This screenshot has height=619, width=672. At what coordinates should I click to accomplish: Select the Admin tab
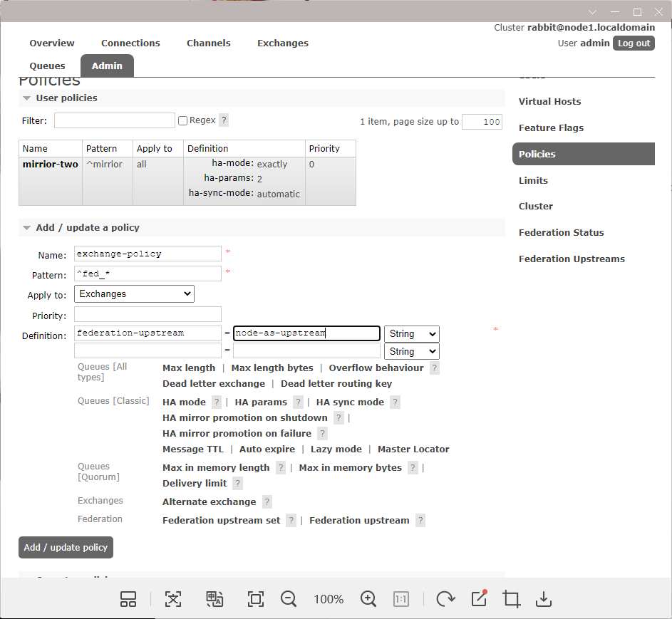coord(107,66)
